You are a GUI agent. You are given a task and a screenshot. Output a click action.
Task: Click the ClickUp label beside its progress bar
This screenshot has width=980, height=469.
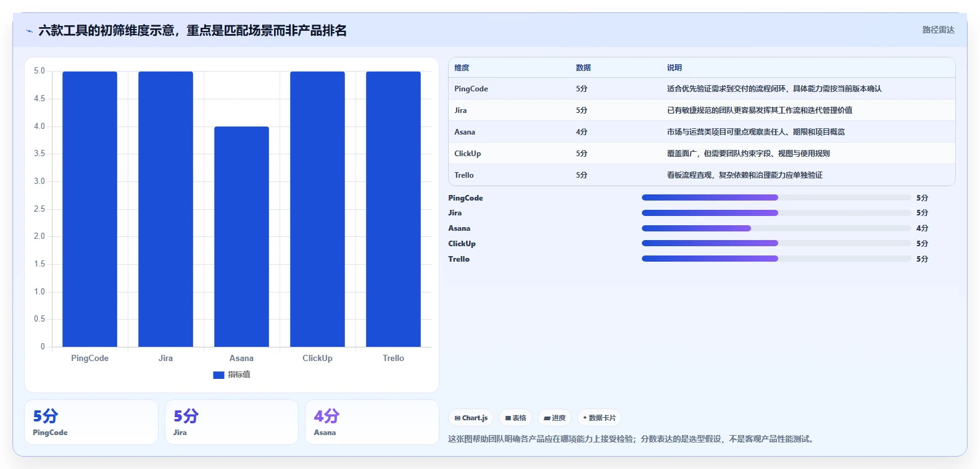pos(462,244)
